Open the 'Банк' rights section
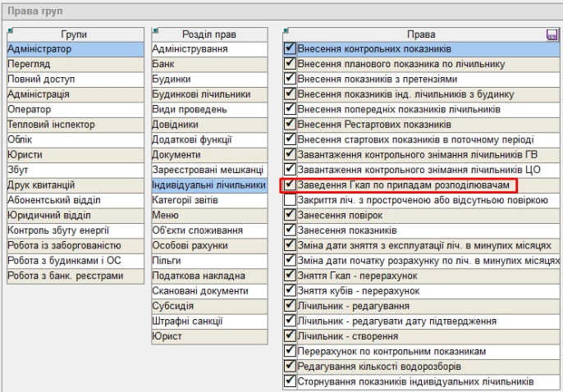563x392 pixels. point(209,64)
